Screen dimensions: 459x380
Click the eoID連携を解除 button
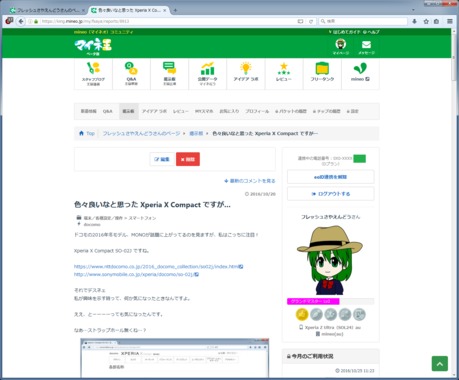click(330, 177)
